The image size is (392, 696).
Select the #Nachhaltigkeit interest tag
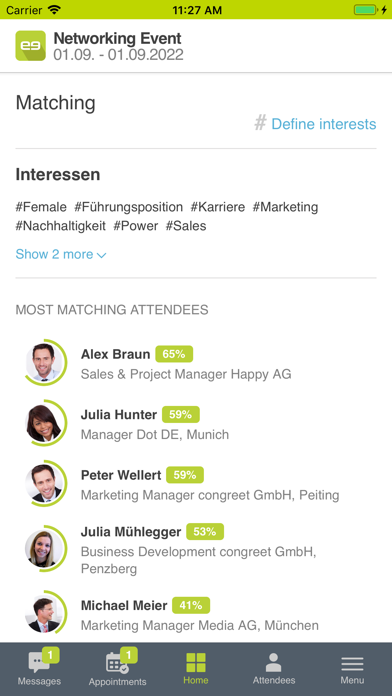pyautogui.click(x=61, y=226)
